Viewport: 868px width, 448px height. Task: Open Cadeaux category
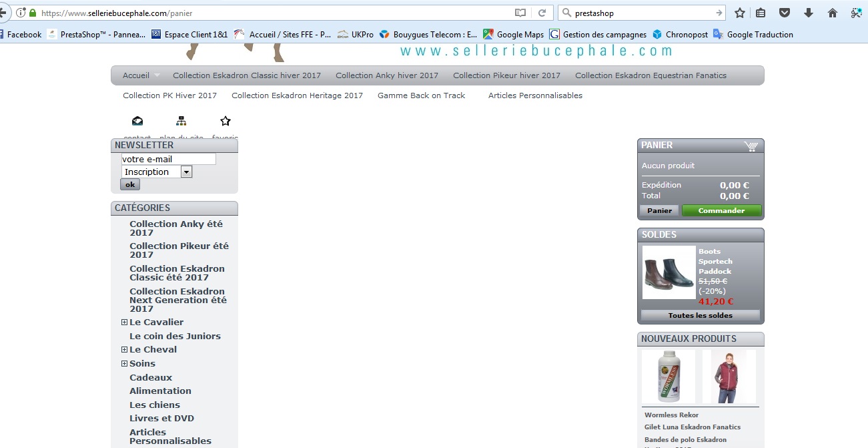click(151, 377)
